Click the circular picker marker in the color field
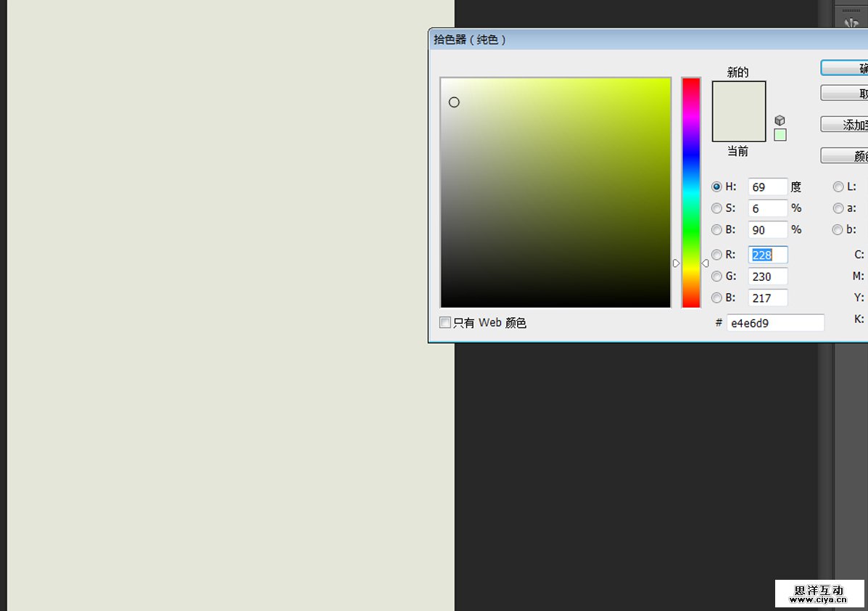This screenshot has width=868, height=611. [x=454, y=102]
